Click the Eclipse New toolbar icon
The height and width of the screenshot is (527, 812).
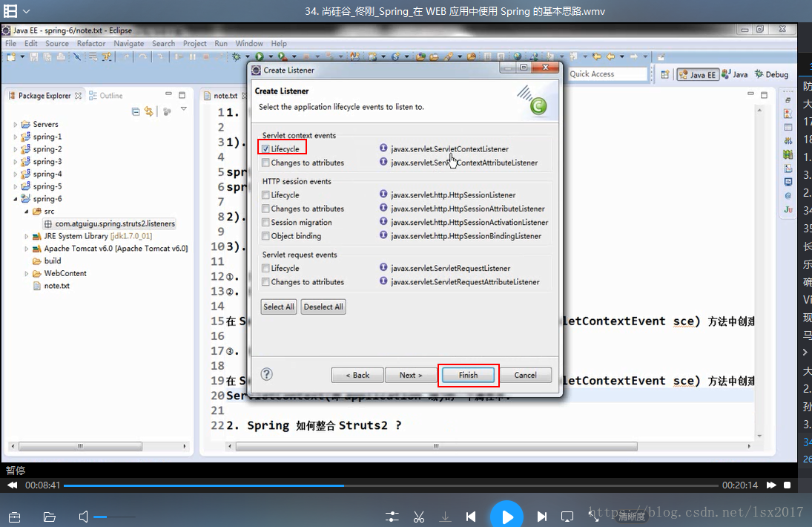pos(11,56)
